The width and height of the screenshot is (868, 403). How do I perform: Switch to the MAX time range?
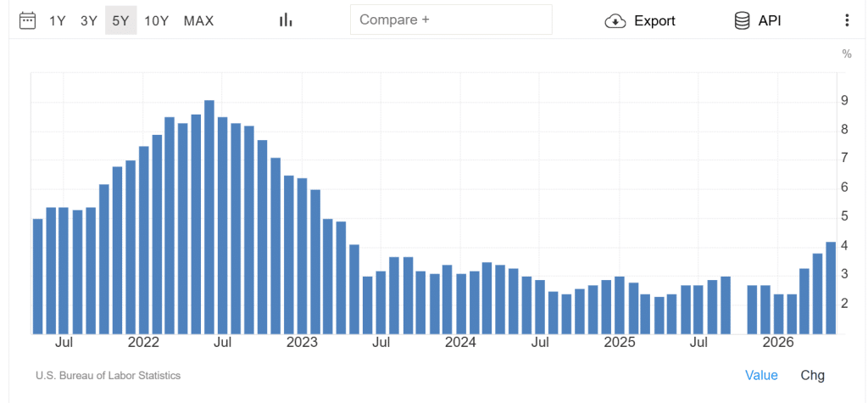(x=198, y=21)
